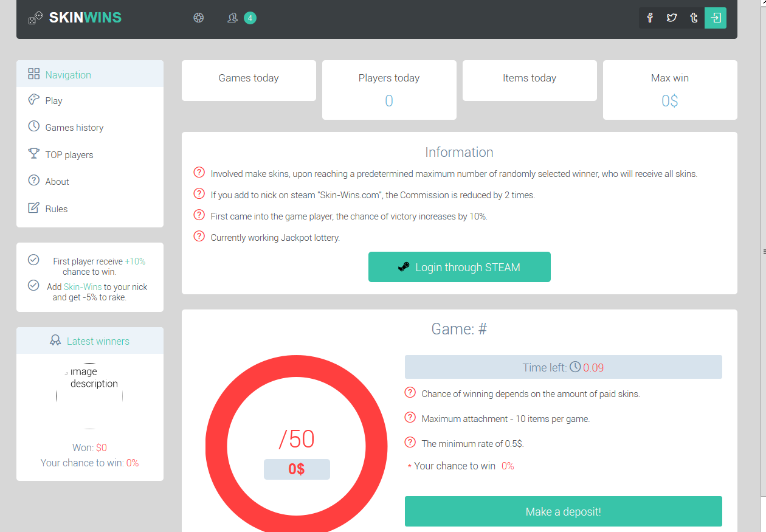Click the question icon beside Chance of winning

[x=410, y=392]
